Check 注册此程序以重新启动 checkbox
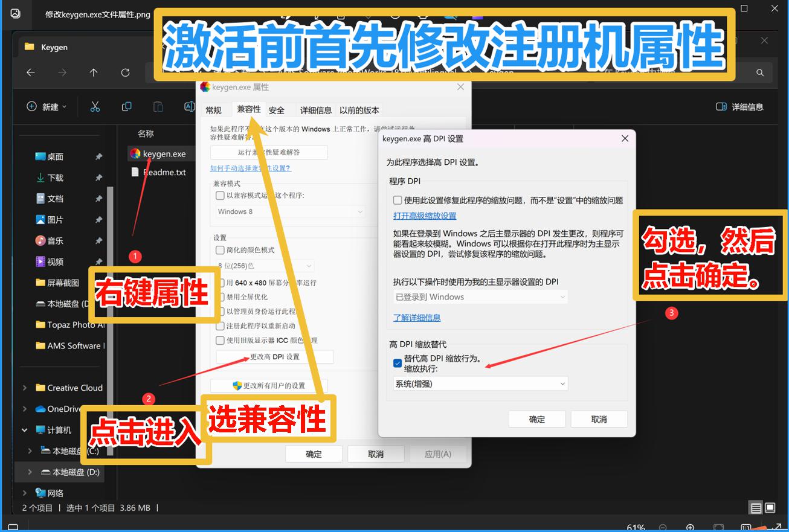This screenshot has height=532, width=789. [220, 326]
